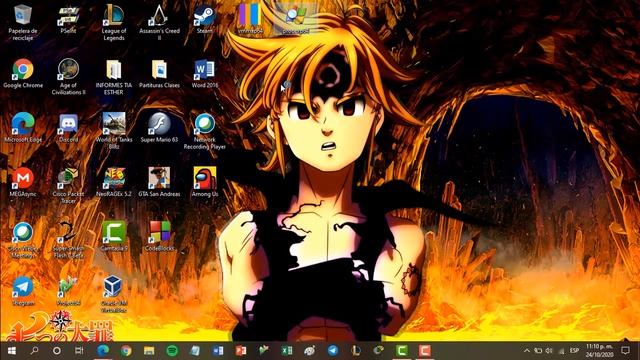Launch CodeBlocks desktop shortcut
The width and height of the screenshot is (640, 360).
159,236
